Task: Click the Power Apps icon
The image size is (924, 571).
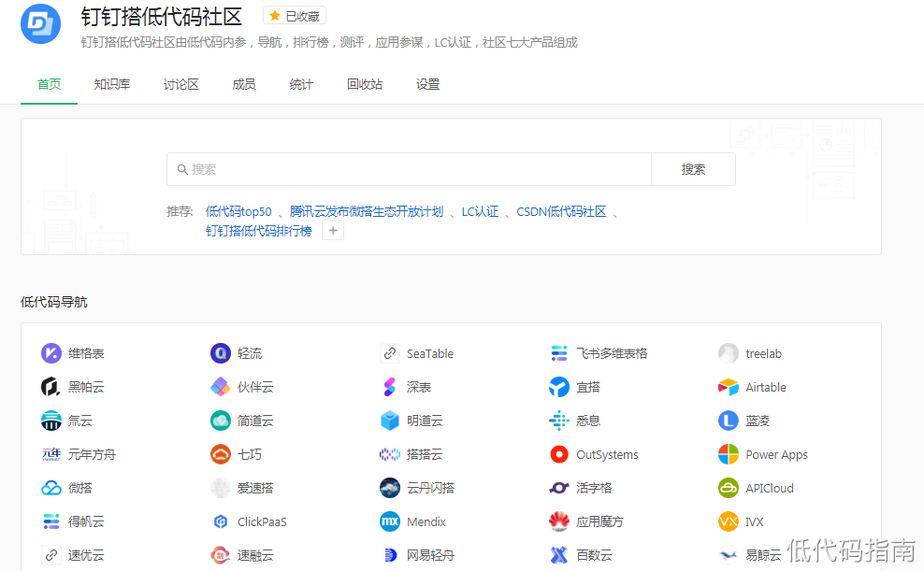Action: click(x=729, y=454)
